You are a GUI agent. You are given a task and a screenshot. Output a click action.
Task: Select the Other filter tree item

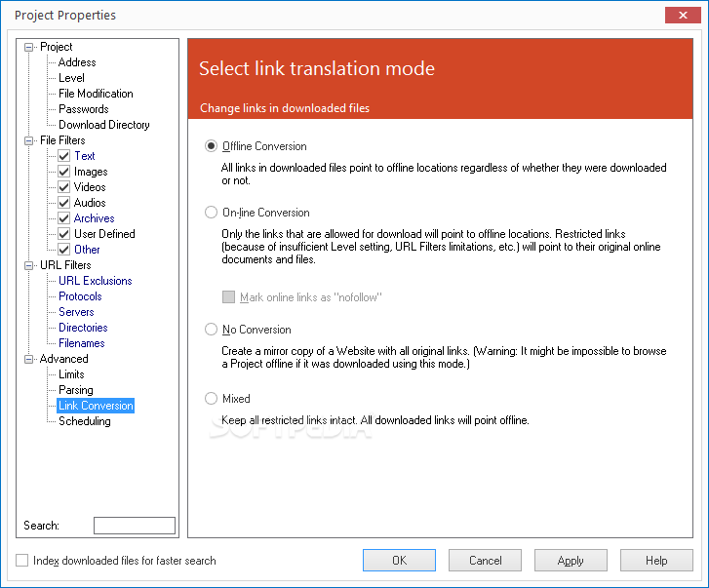point(87,250)
